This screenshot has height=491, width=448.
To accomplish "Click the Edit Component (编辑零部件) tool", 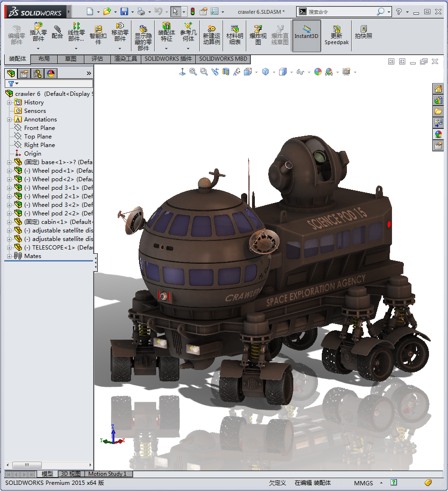I will (x=16, y=36).
